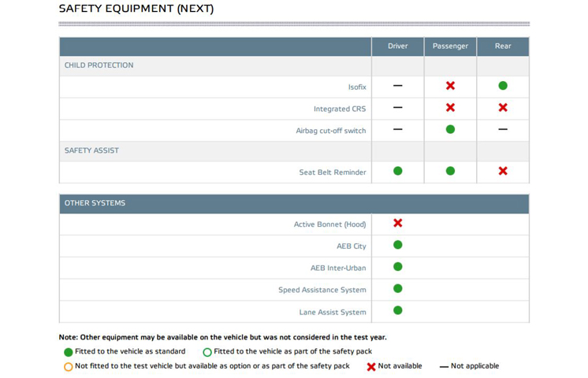Click the dash for Isofix Driver
The image size is (588, 378).
click(x=398, y=86)
